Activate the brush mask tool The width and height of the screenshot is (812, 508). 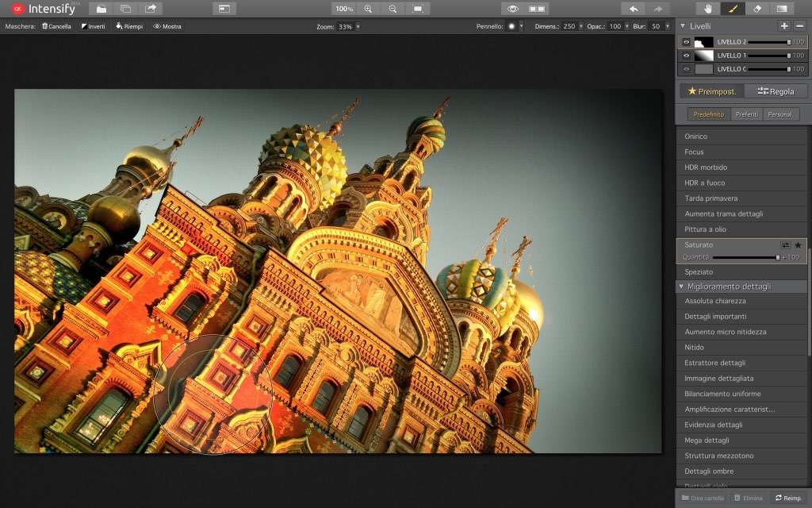pos(733,9)
